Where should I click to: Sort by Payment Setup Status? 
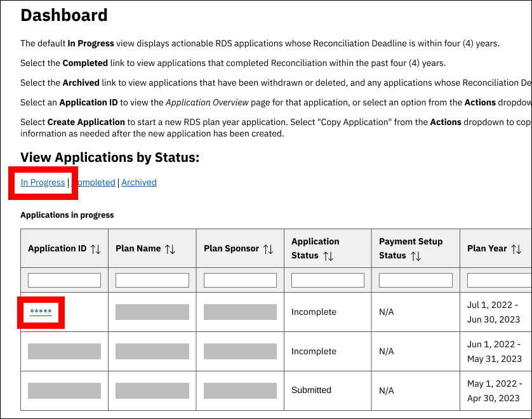(x=415, y=256)
